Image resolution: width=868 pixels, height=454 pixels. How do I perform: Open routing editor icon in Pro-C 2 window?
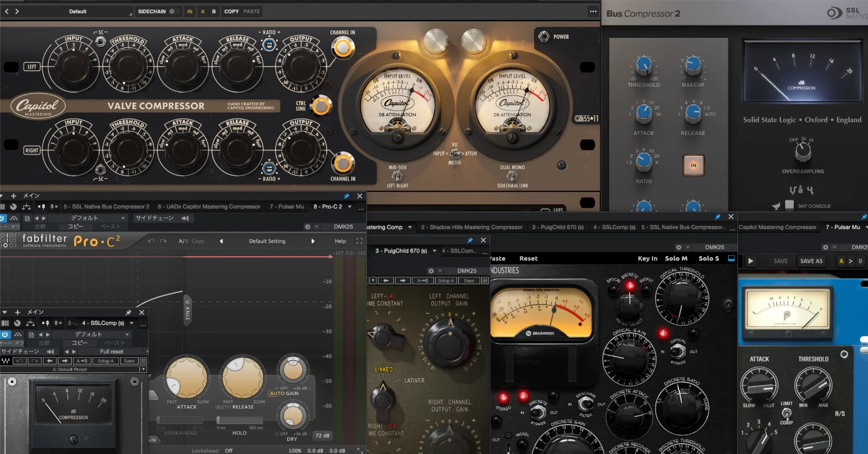(27, 207)
